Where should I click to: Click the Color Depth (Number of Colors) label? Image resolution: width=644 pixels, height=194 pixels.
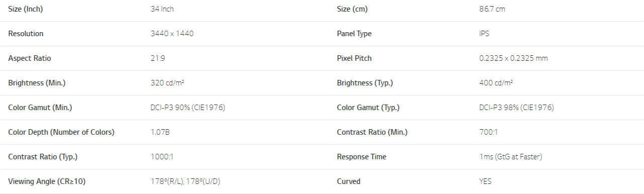pos(61,132)
